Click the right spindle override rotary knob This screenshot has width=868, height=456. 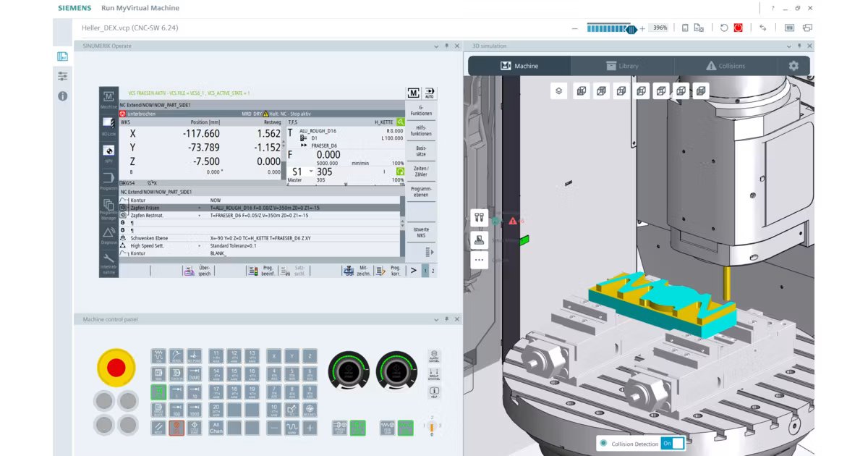[396, 370]
